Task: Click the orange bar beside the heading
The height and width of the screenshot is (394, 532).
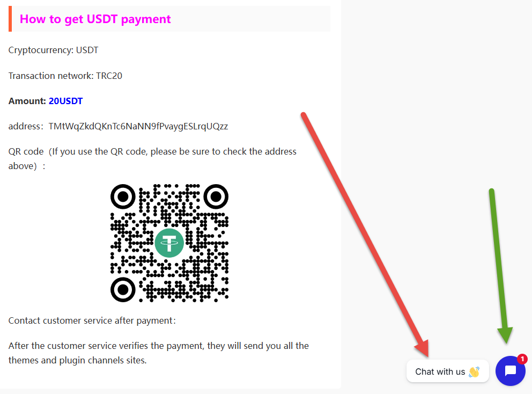Action: pyautogui.click(x=10, y=19)
